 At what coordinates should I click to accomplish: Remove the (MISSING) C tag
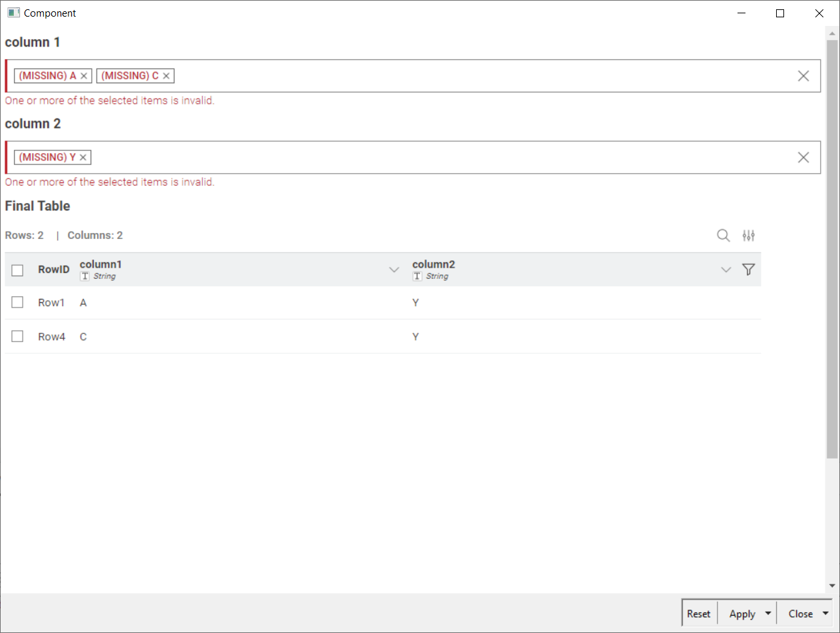click(x=166, y=76)
